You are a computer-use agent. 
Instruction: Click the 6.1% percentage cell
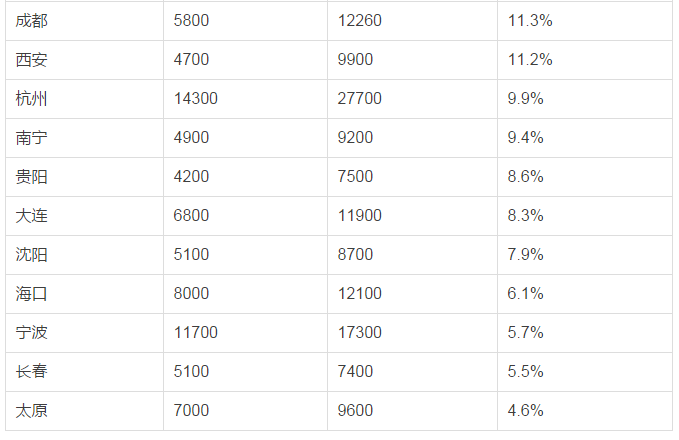[526, 294]
